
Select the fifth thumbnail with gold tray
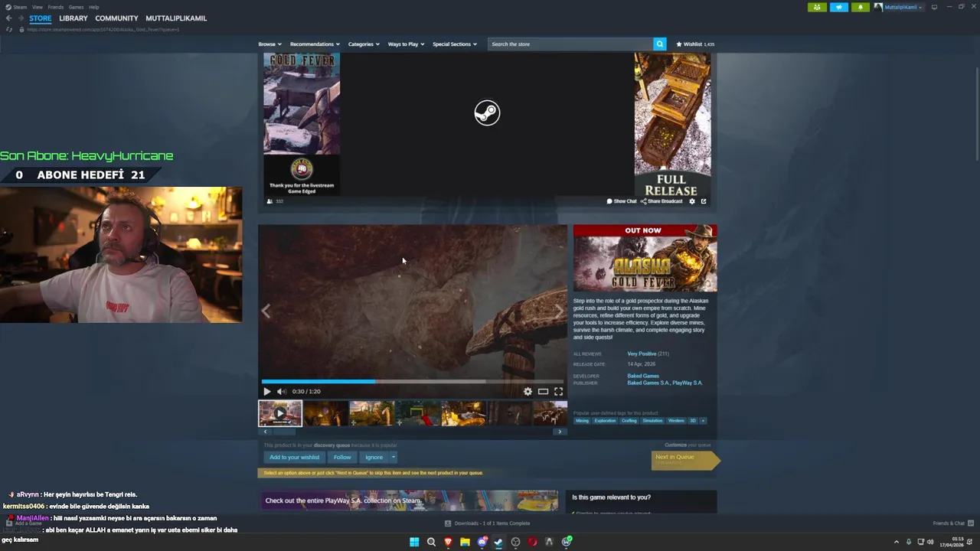coord(464,413)
